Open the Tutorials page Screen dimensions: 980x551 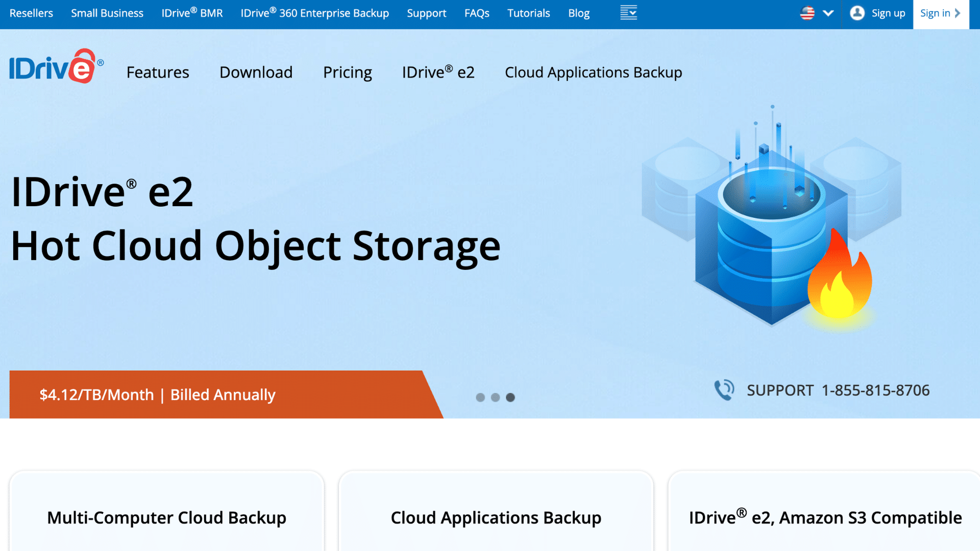[528, 13]
